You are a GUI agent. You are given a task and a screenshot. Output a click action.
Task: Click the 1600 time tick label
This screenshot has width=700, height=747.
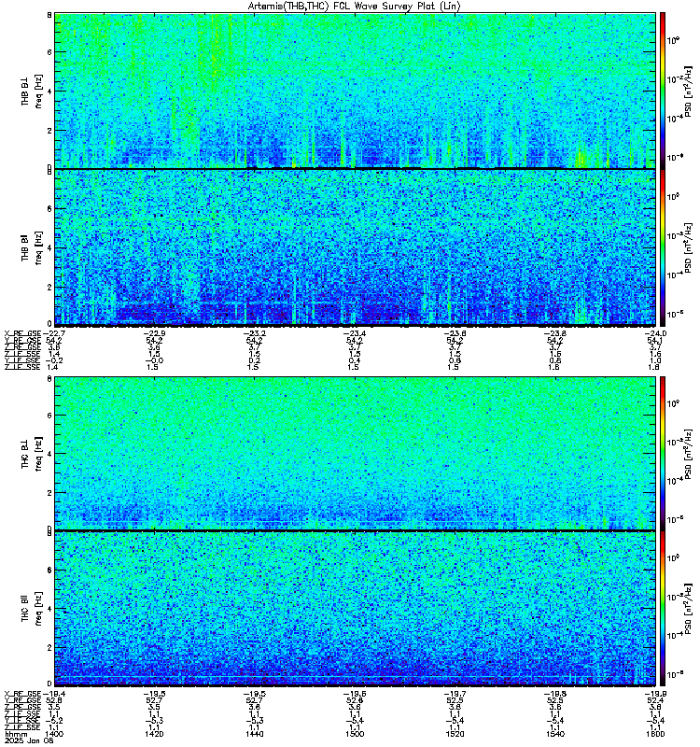click(x=656, y=734)
